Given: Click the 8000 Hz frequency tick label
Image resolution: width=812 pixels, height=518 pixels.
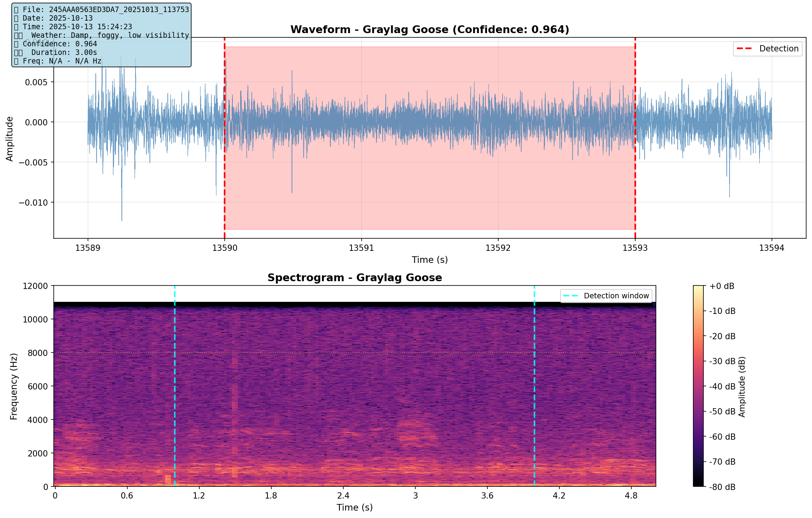Looking at the screenshot, I should (x=38, y=353).
